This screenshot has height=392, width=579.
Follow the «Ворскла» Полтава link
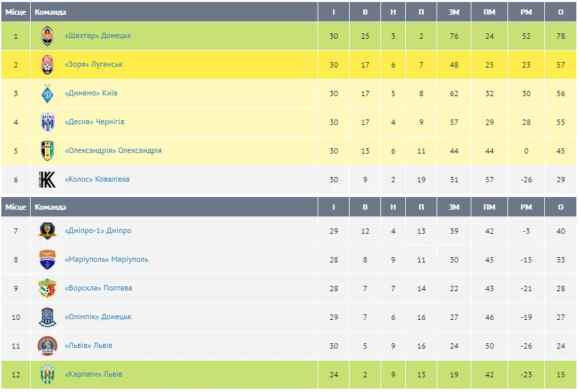pyautogui.click(x=98, y=288)
